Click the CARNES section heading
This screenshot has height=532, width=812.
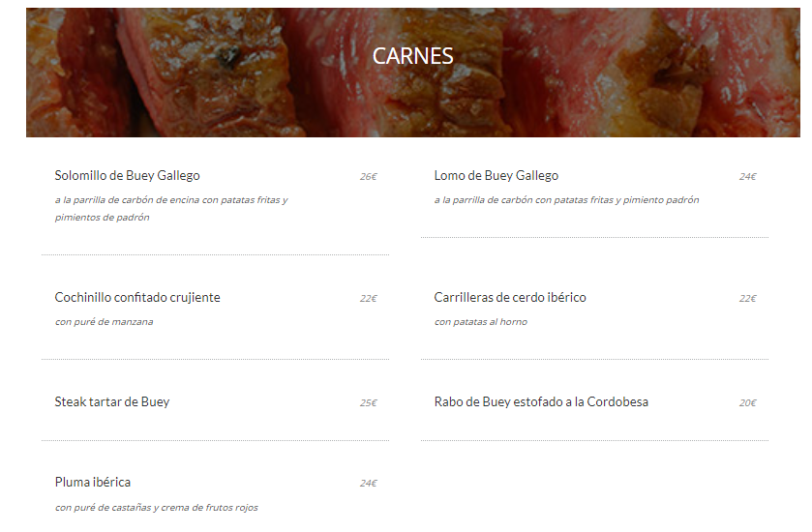click(x=412, y=56)
